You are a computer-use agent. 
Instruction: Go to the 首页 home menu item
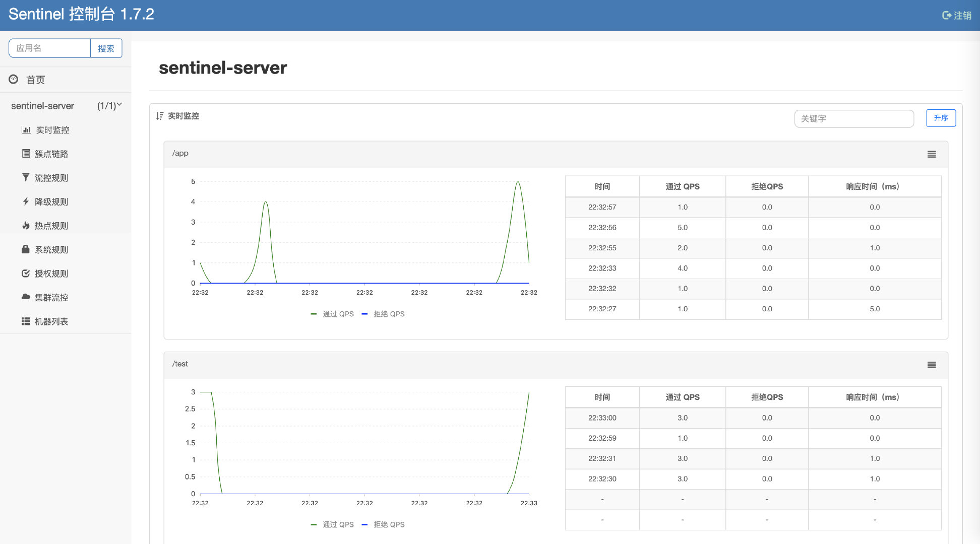(x=35, y=80)
